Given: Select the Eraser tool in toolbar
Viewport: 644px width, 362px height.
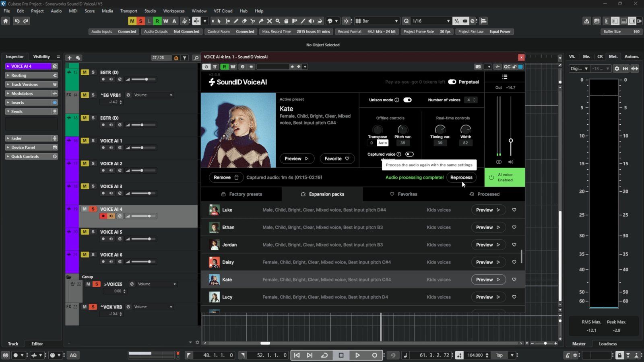Looking at the screenshot, I should 244,21.
